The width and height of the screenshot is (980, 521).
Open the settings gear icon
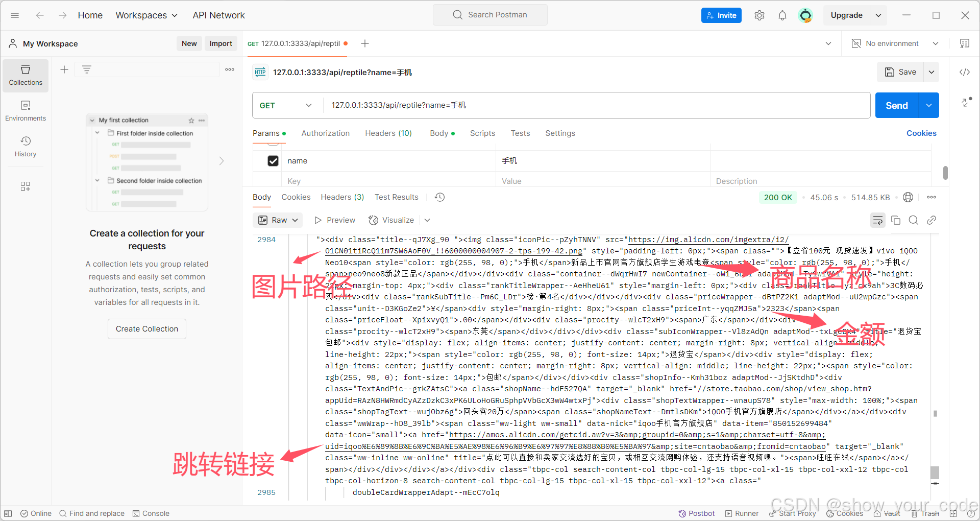tap(759, 15)
